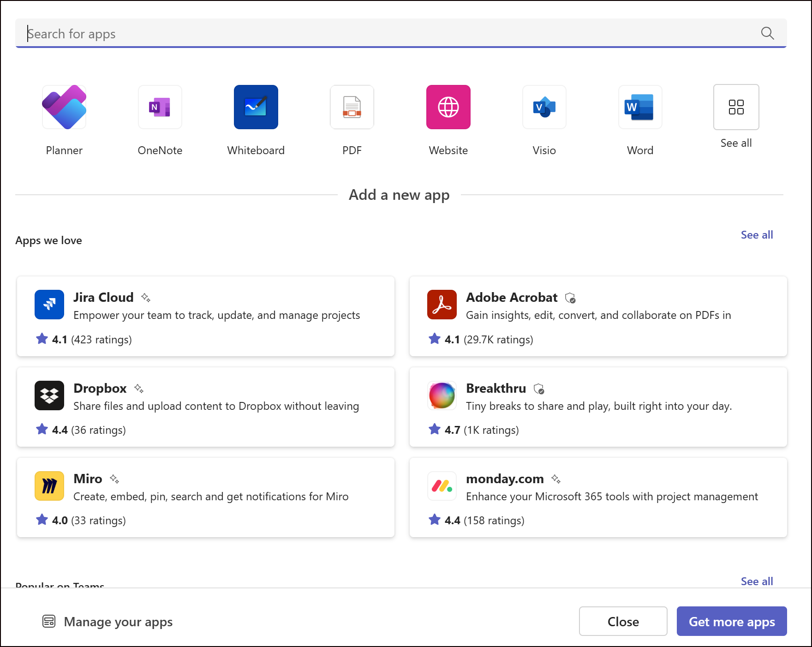This screenshot has width=812, height=647.
Task: Select the Breakthru title text
Action: pos(496,389)
